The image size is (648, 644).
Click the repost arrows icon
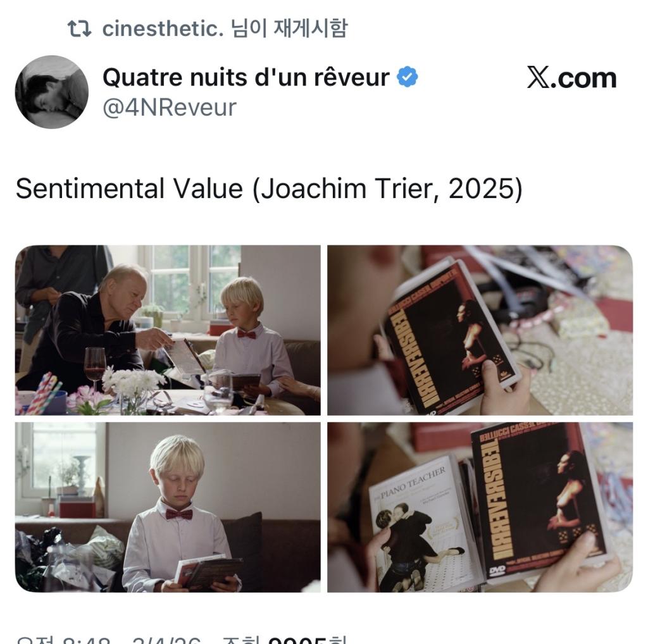point(79,29)
